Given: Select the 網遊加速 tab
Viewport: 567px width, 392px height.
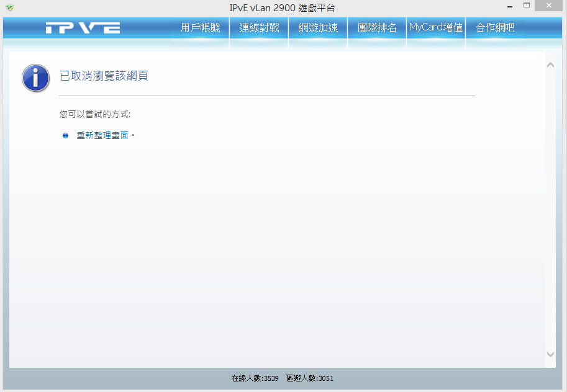Looking at the screenshot, I should point(318,28).
